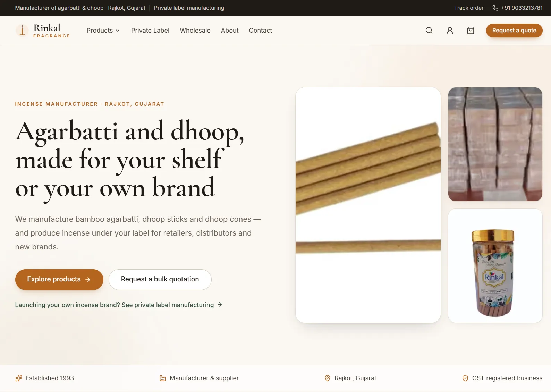Click the sparkle icon beside Established 1993
Viewport: 551px width, 392px height.
pyautogui.click(x=19, y=378)
